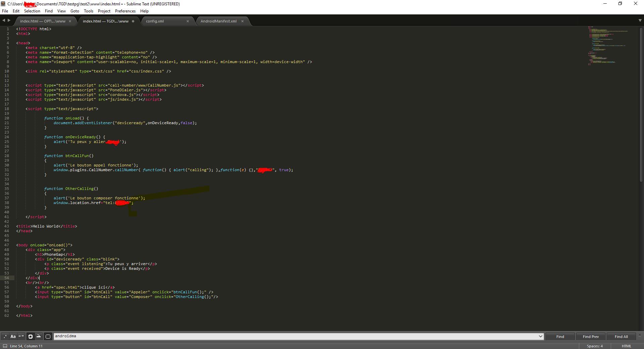Click the Find button

pyautogui.click(x=560, y=336)
